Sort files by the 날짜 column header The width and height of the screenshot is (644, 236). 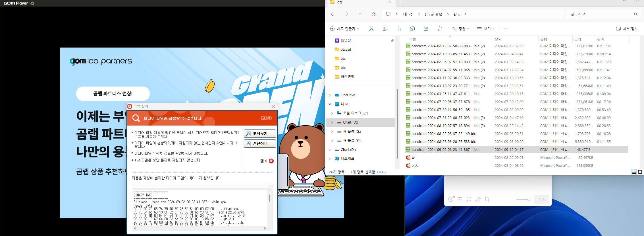(498, 39)
